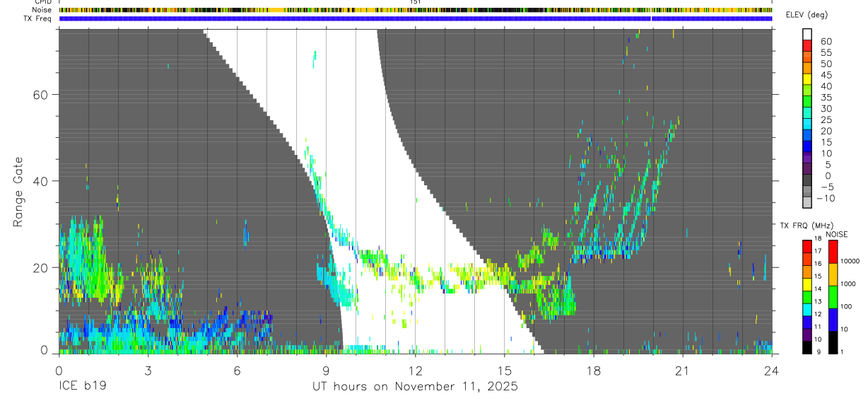Click the '25' label on ELEV scale
Viewport: 868px width, 401px height.
(x=826, y=120)
